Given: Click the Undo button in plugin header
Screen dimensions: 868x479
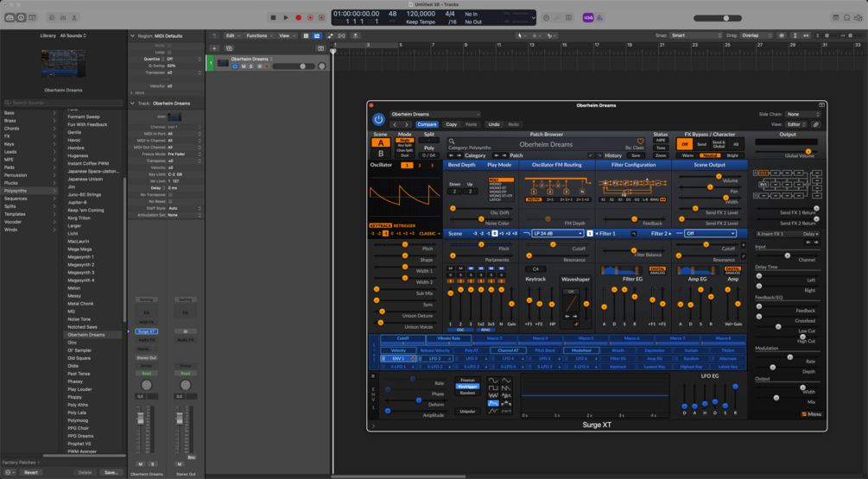Looking at the screenshot, I should click(494, 124).
